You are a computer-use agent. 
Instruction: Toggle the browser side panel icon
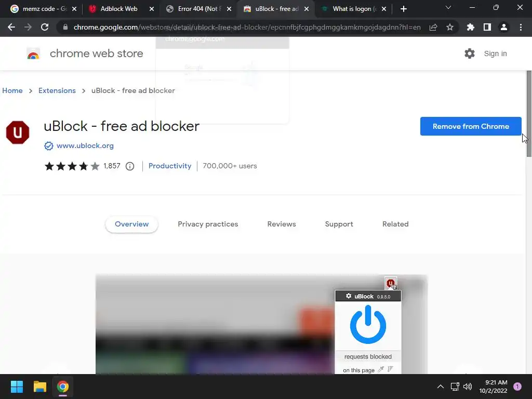click(x=487, y=27)
